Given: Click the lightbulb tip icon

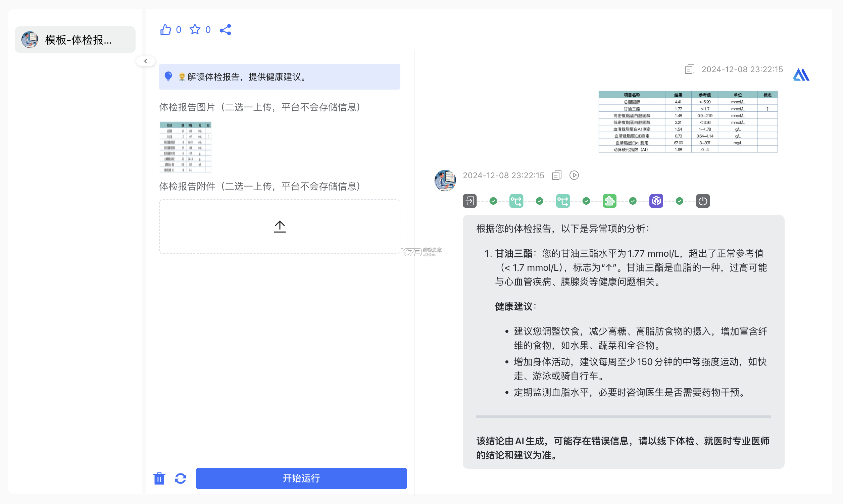Looking at the screenshot, I should click(168, 77).
